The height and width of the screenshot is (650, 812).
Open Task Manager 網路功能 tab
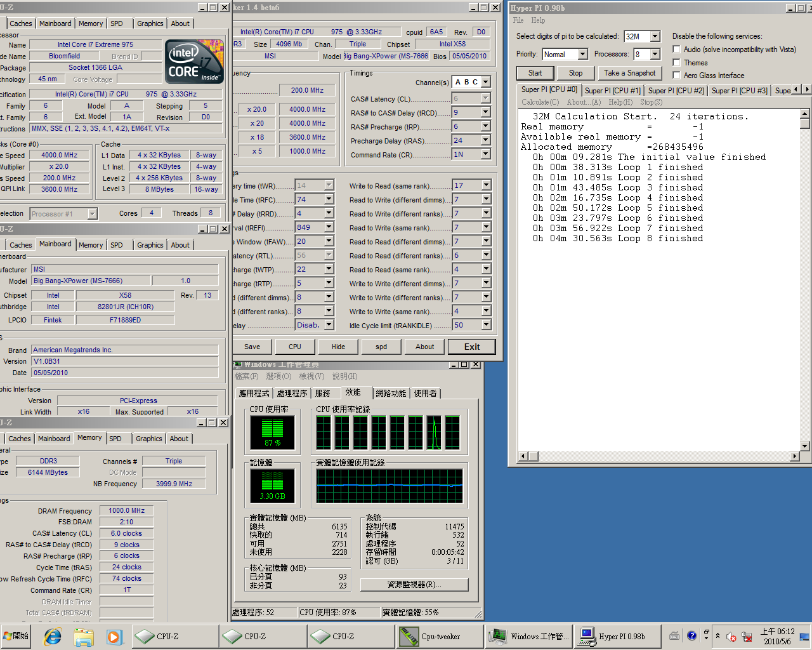click(x=391, y=394)
